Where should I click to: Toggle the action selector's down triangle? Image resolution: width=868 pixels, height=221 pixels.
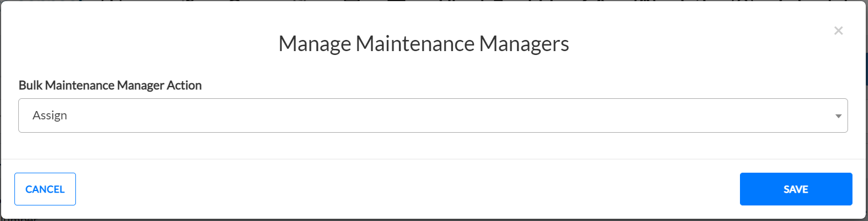(x=838, y=116)
